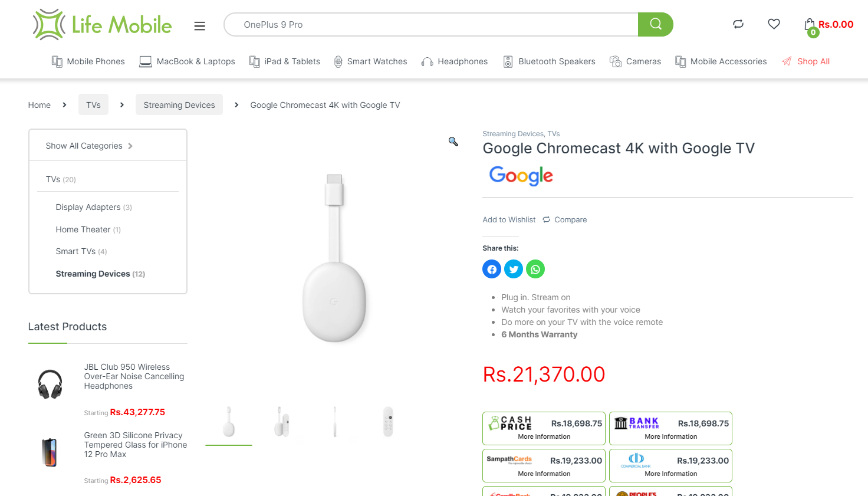Expand Show All Categories

click(x=90, y=146)
